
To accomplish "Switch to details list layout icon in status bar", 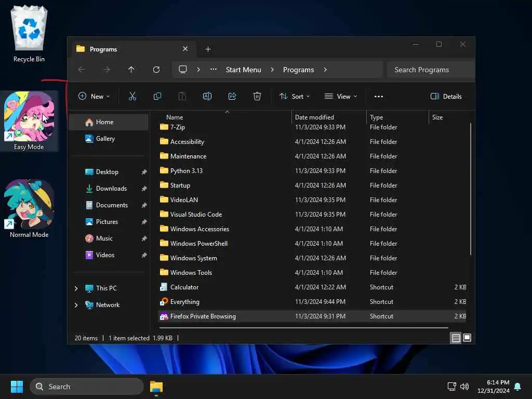I will tap(456, 338).
